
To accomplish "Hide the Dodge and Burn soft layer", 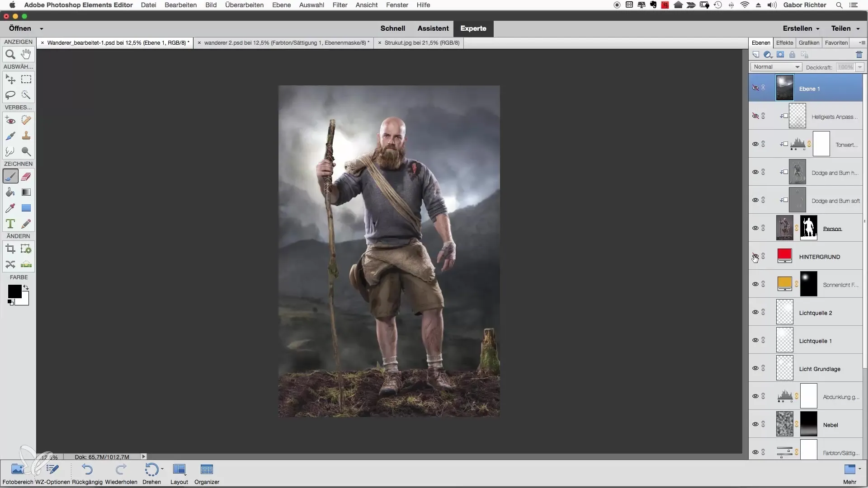I will (x=755, y=200).
